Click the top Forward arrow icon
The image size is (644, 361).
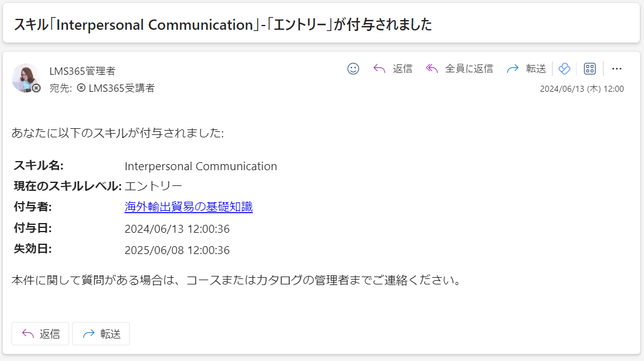512,69
